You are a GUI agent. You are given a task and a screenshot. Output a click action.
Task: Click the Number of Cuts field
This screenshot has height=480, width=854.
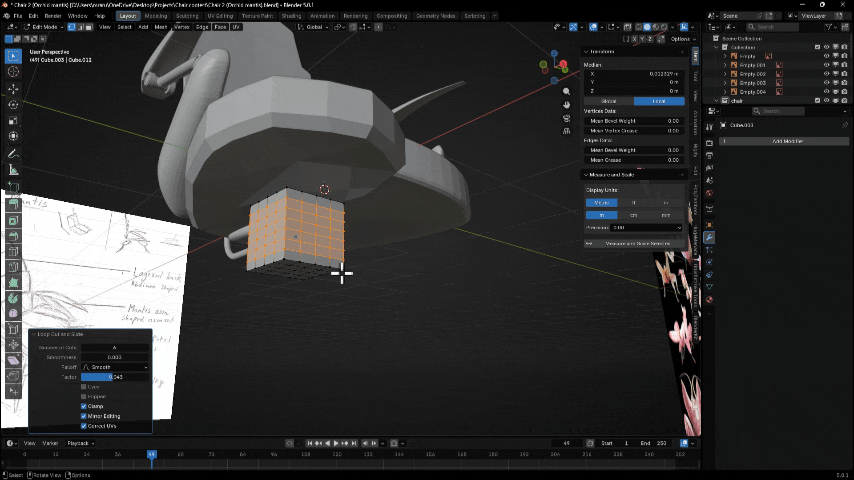tap(115, 348)
